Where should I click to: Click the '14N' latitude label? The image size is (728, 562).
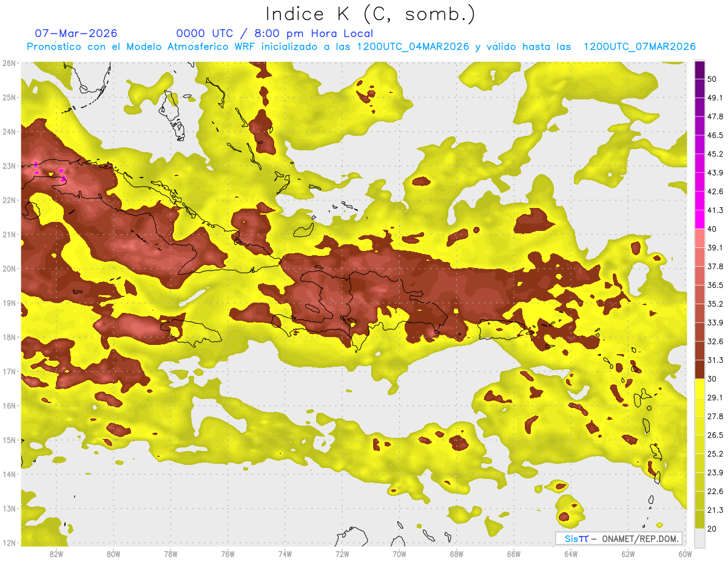pyautogui.click(x=9, y=474)
